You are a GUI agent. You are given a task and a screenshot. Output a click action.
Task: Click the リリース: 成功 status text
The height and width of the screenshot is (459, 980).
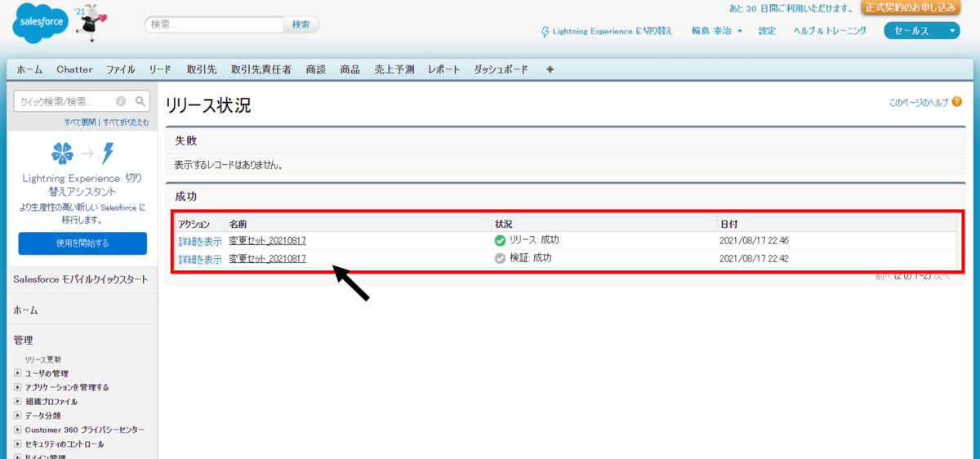click(x=534, y=240)
